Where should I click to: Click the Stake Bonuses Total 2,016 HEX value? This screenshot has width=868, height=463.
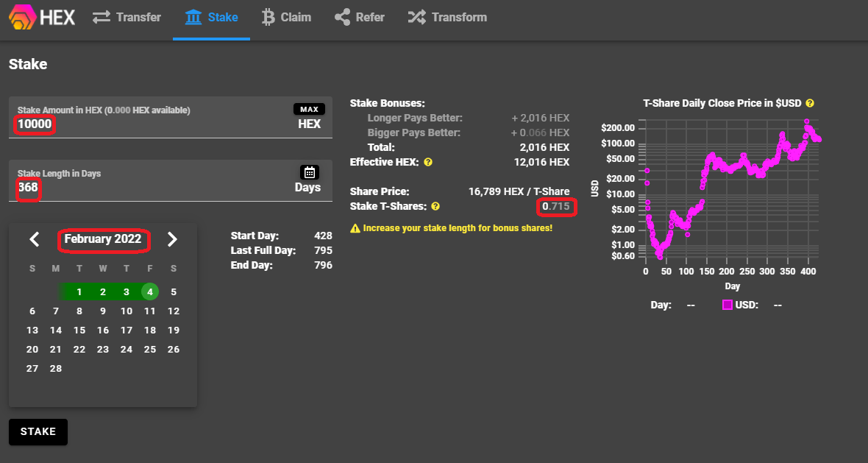click(x=544, y=148)
